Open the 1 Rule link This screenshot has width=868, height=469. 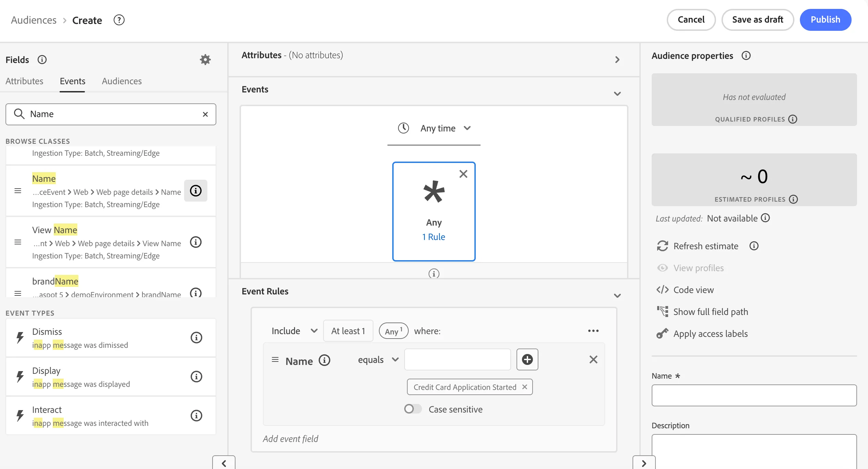(x=433, y=237)
